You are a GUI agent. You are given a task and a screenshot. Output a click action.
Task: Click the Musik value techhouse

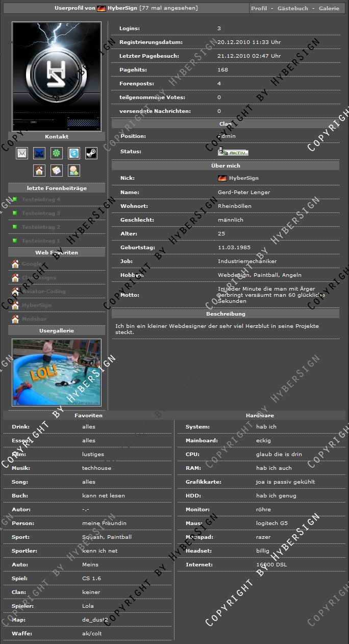[x=96, y=468]
